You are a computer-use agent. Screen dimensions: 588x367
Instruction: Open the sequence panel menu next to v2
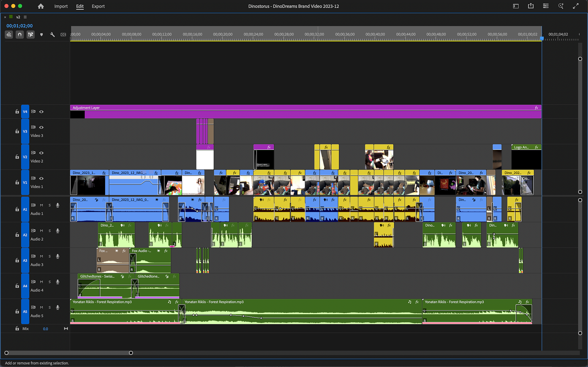pyautogui.click(x=25, y=17)
